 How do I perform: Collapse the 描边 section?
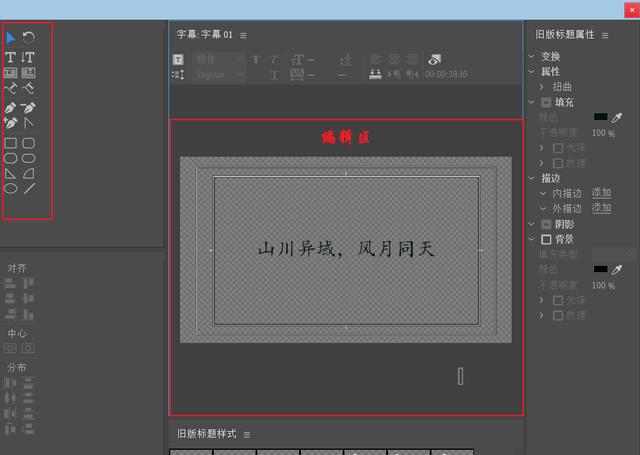[531, 178]
